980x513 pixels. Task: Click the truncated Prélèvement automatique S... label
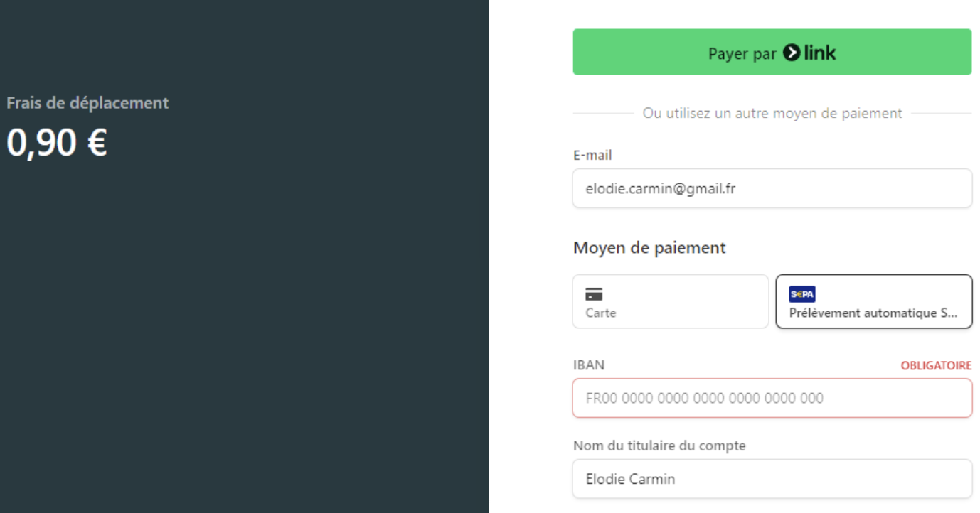873,313
